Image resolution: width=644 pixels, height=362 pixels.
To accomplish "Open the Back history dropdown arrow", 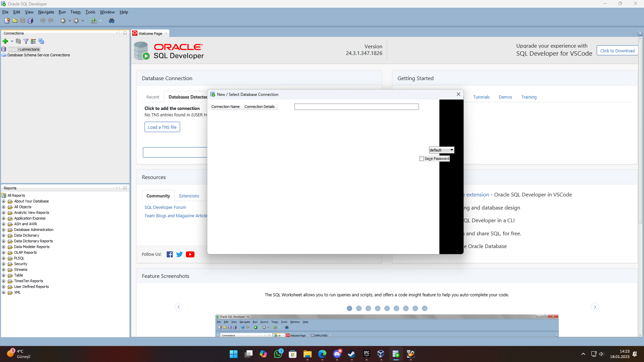I will (x=69, y=21).
